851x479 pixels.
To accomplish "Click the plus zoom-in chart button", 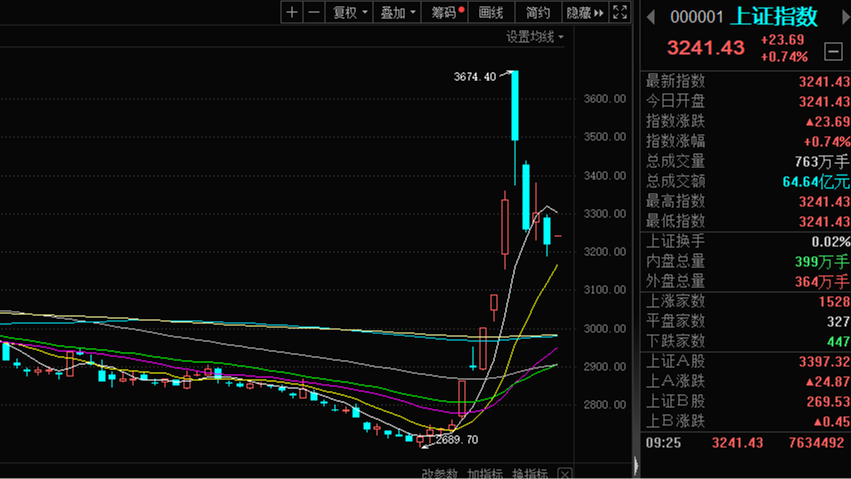I will [x=291, y=12].
